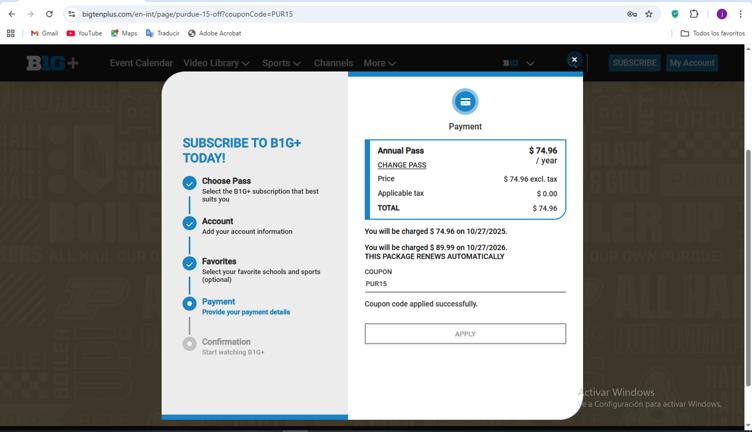Open the Extensions puzzle icon
752x432 pixels.
click(693, 14)
